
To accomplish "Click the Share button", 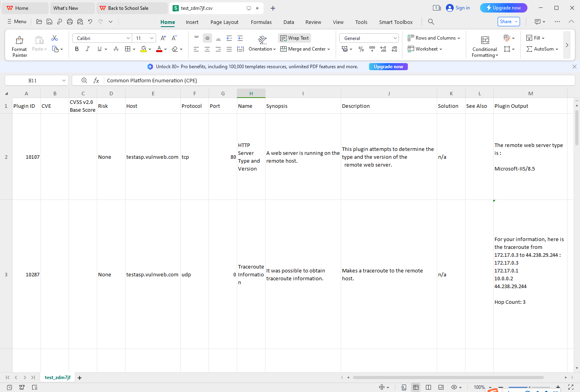I will point(509,22).
